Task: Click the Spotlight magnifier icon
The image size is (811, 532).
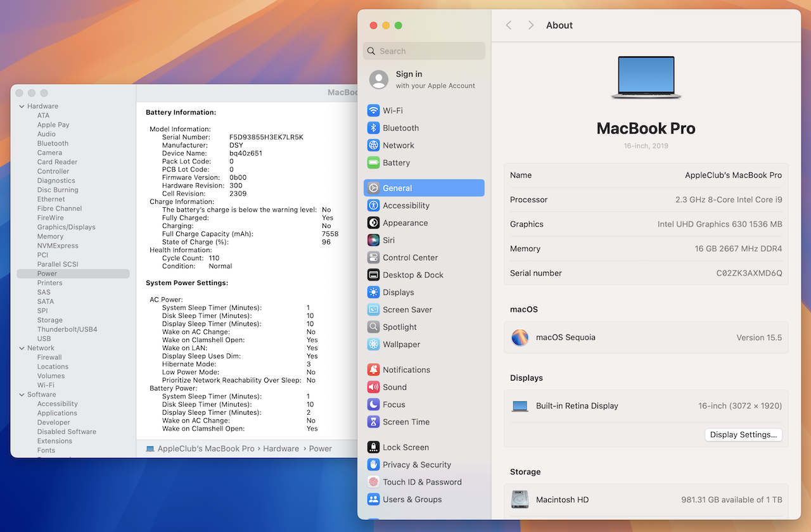Action: coord(373,327)
